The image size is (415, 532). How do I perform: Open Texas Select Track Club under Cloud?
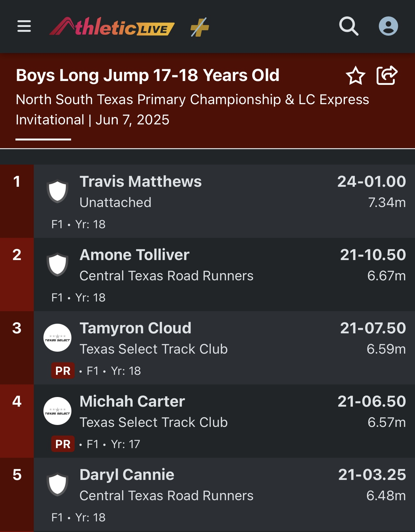coord(153,349)
